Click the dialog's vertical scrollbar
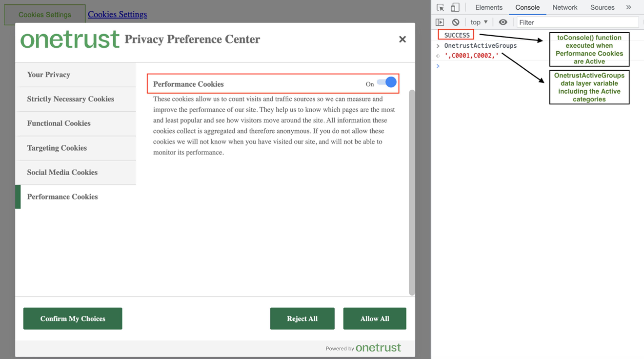Image resolution: width=644 pixels, height=359 pixels. [x=412, y=193]
